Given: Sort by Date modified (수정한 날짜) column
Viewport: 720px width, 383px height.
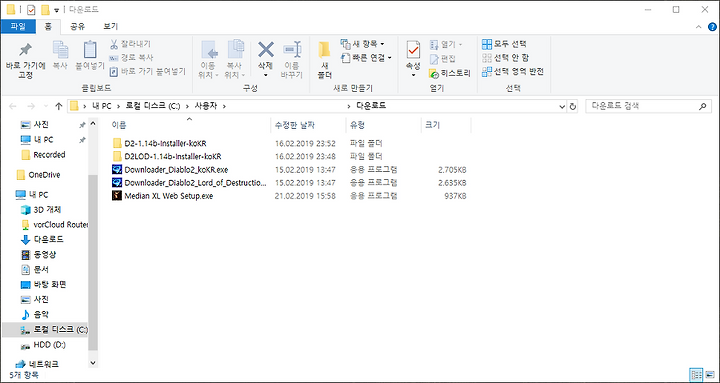Looking at the screenshot, I should [x=308, y=125].
